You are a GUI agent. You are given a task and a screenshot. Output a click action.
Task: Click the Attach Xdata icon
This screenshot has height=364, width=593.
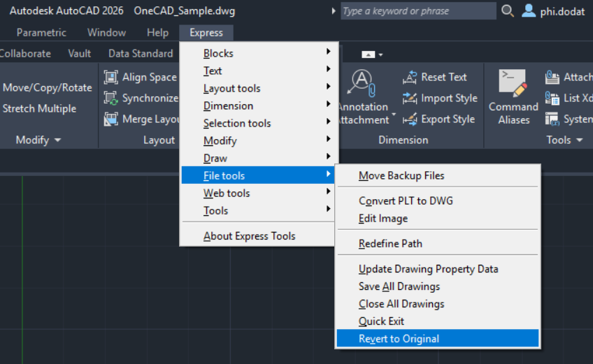click(552, 77)
